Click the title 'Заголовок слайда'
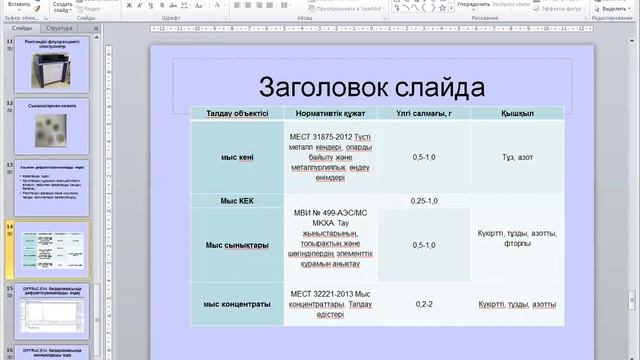 [372, 87]
